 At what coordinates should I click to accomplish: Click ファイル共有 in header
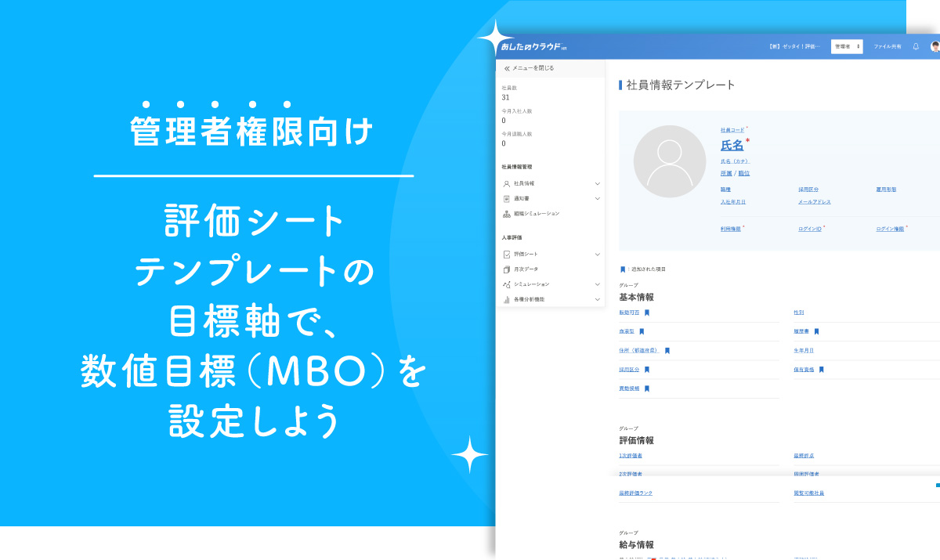(x=888, y=47)
